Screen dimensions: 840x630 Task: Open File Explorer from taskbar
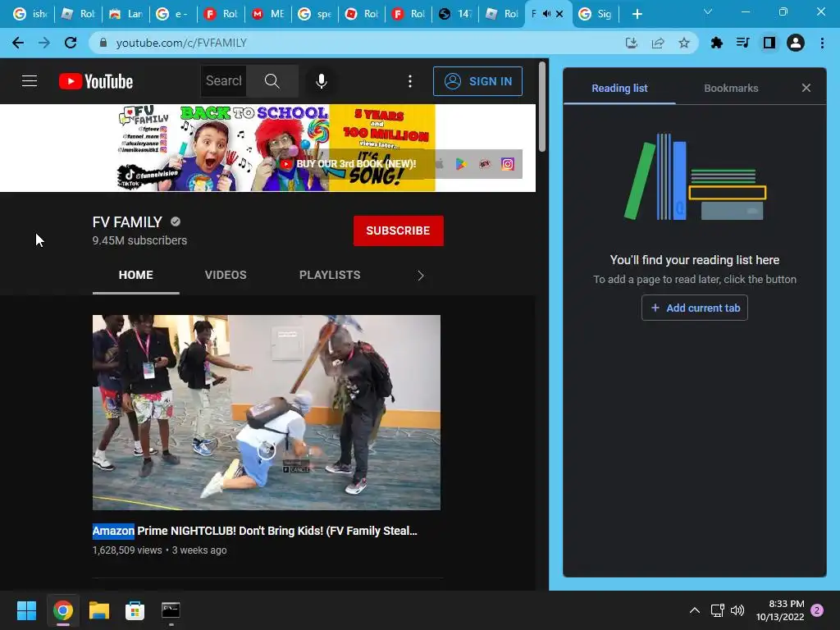click(99, 610)
